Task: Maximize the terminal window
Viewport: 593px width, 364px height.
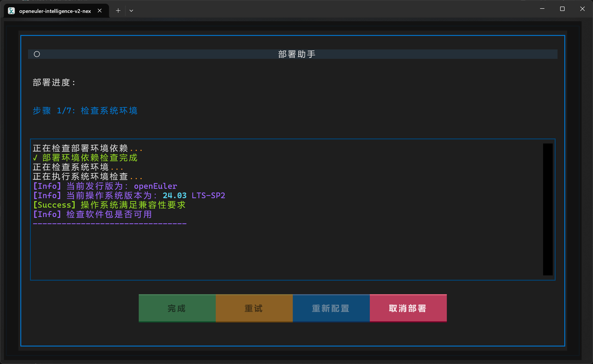Action: 562,9
